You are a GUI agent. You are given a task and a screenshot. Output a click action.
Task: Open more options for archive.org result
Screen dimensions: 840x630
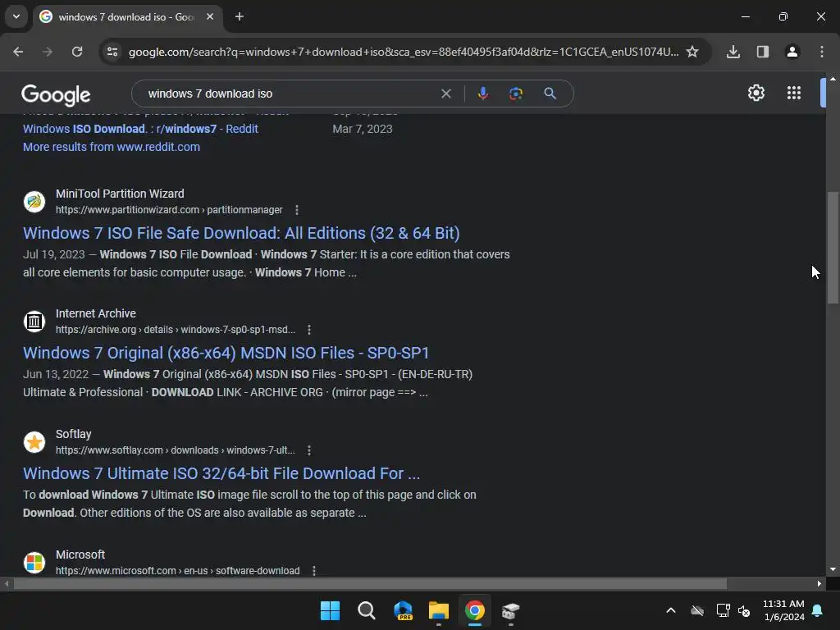click(309, 330)
